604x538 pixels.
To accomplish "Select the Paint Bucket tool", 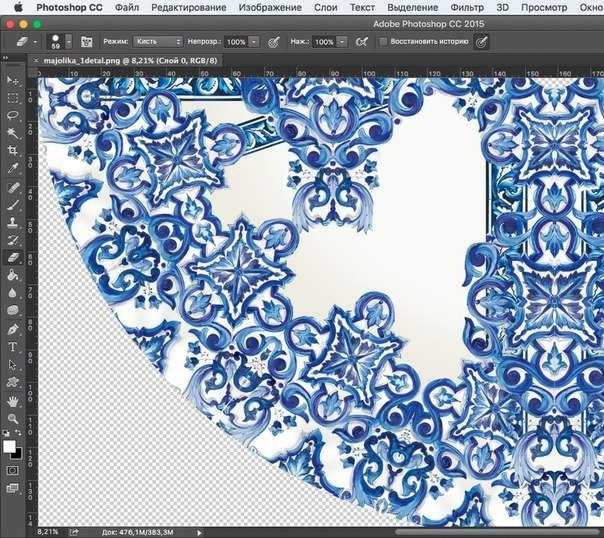I will pos(12,275).
